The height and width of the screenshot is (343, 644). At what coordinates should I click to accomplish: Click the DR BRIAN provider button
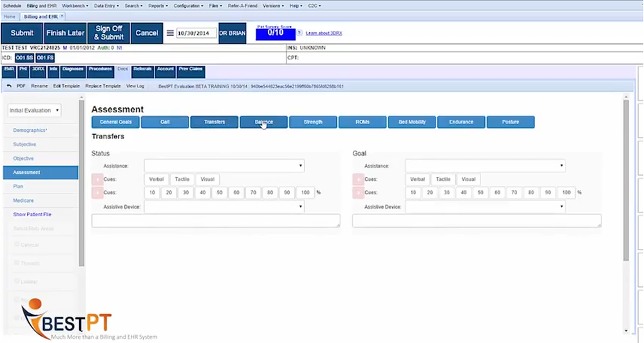tap(232, 33)
